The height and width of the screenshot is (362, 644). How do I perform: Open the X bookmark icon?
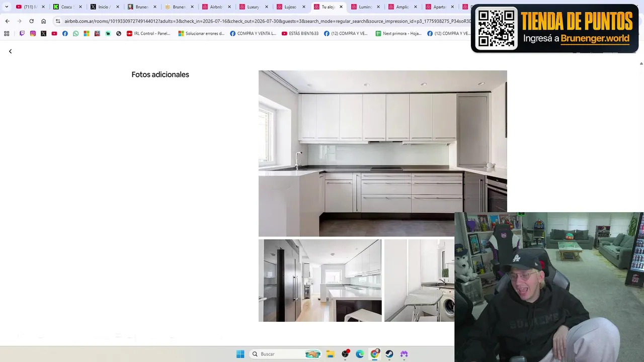click(44, 34)
